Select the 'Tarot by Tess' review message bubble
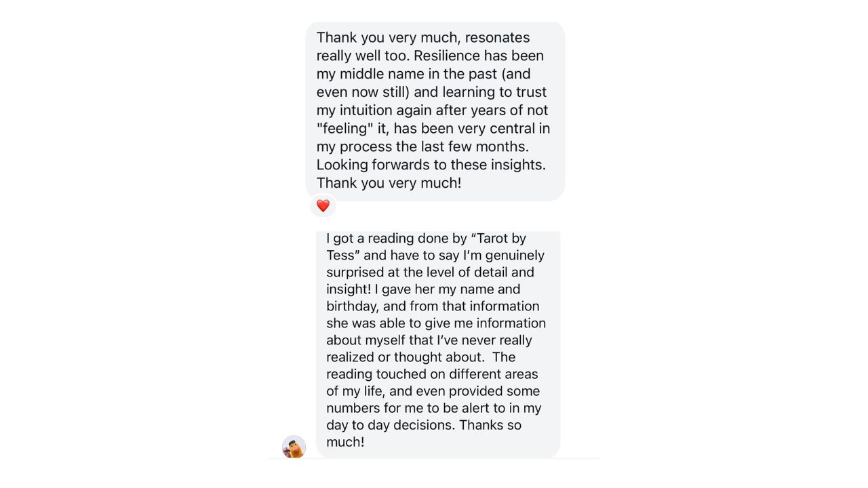 point(438,344)
